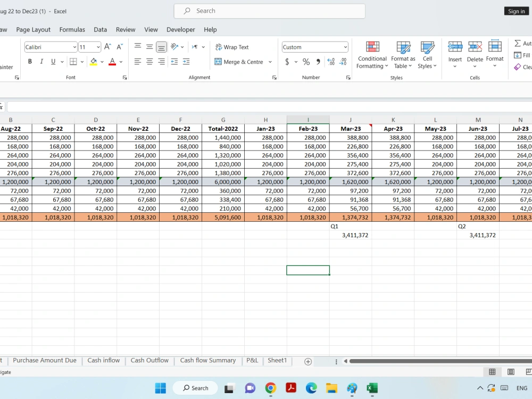Image resolution: width=532 pixels, height=399 pixels.
Task: Apply borders icon
Action: (x=73, y=61)
